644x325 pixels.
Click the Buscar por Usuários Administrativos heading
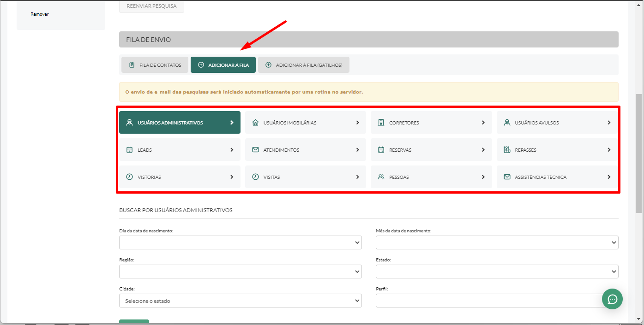[176, 210]
